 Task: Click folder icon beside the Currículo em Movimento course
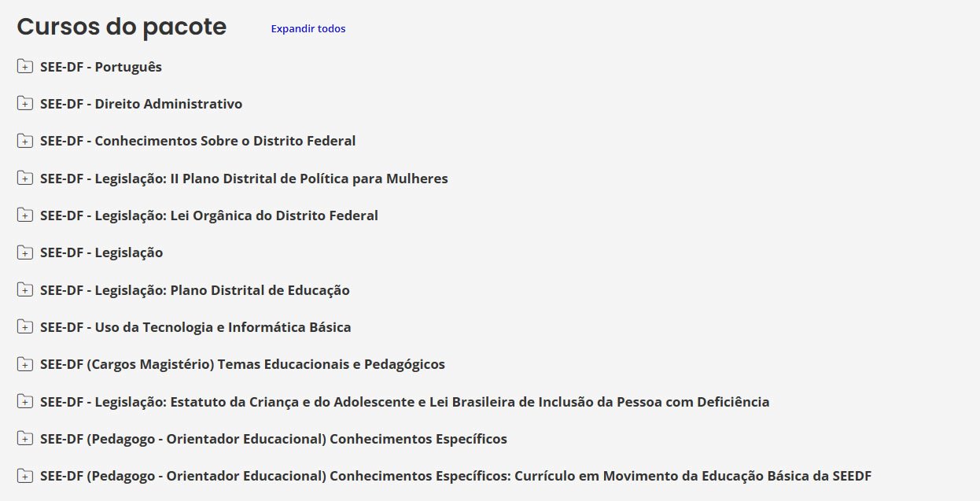[25, 477]
